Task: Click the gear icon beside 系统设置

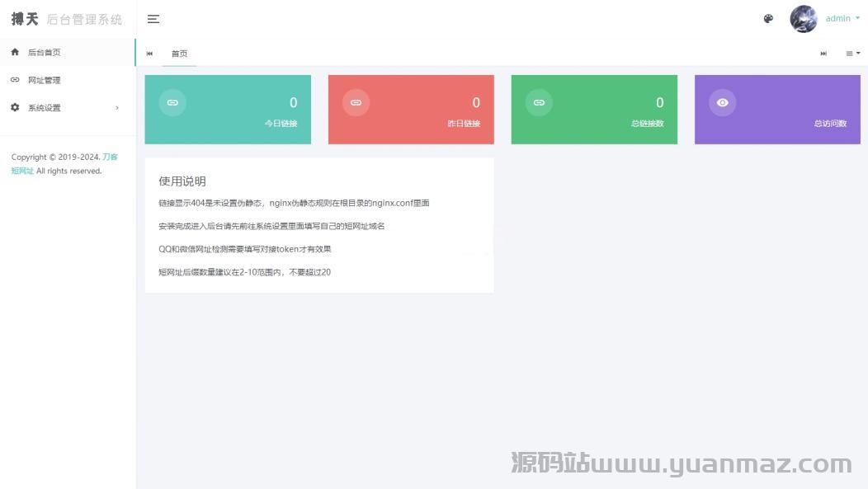Action: pos(15,108)
